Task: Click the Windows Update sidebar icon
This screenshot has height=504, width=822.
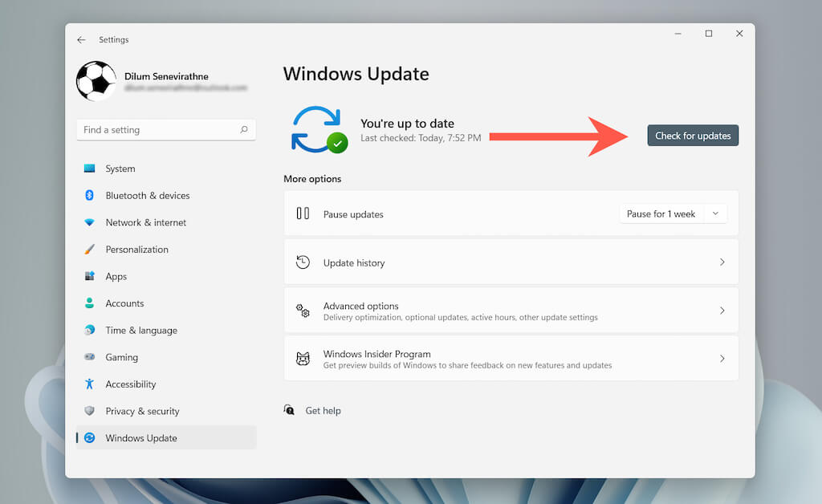Action: click(x=90, y=438)
